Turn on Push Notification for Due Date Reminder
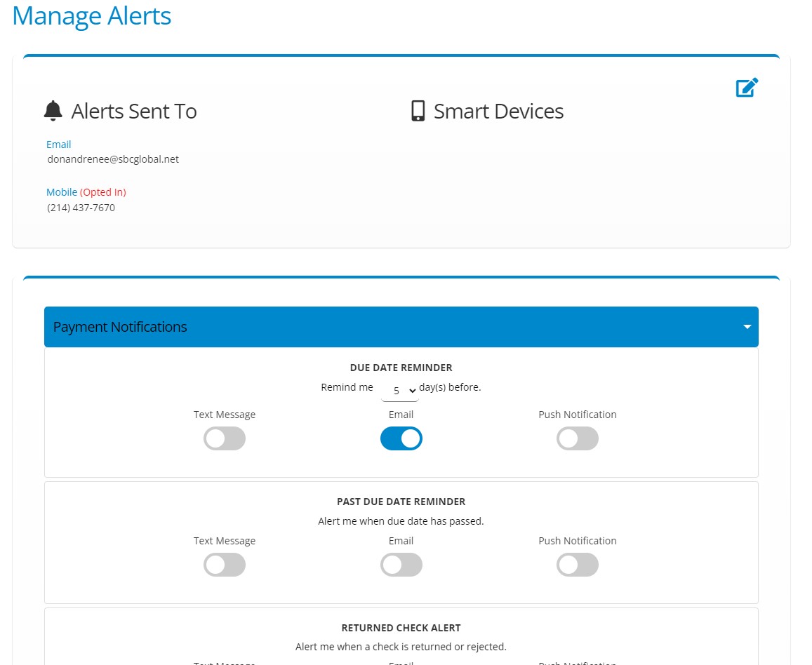Image resolution: width=812 pixels, height=665 pixels. coord(578,438)
